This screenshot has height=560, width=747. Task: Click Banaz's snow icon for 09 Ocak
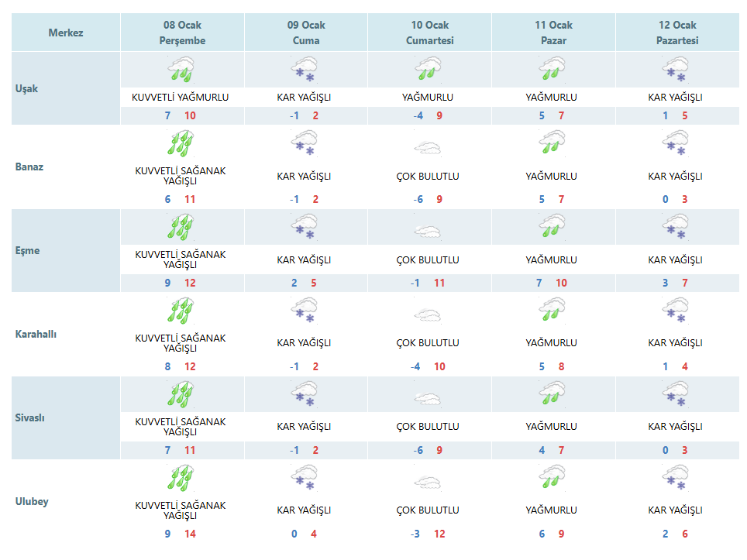pos(305,143)
